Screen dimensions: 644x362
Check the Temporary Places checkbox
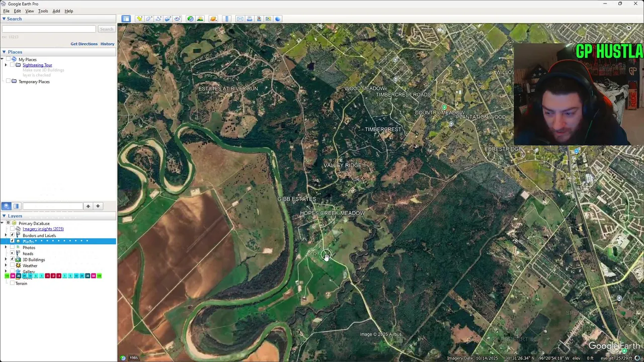[x=8, y=81]
